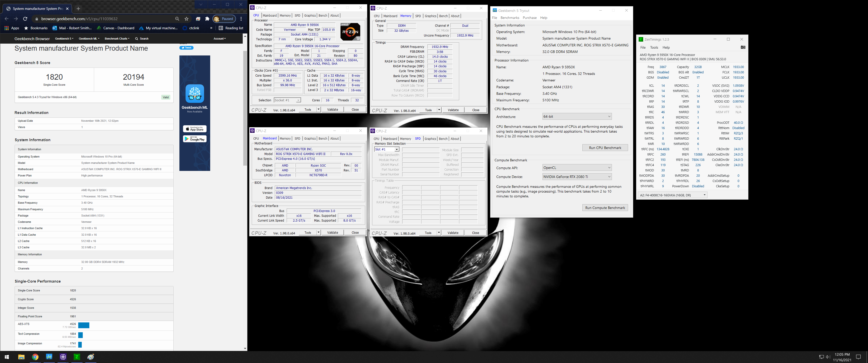The height and width of the screenshot is (363, 868).
Task: Click Validate in the CPU-Z Processor window
Action: point(333,110)
